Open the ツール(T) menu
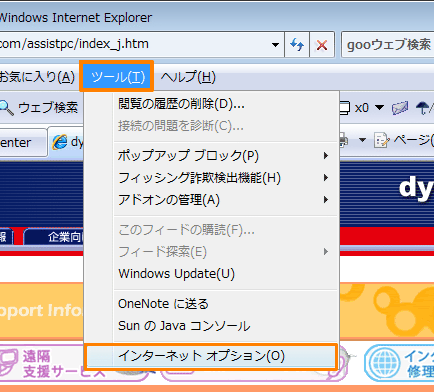 point(117,76)
